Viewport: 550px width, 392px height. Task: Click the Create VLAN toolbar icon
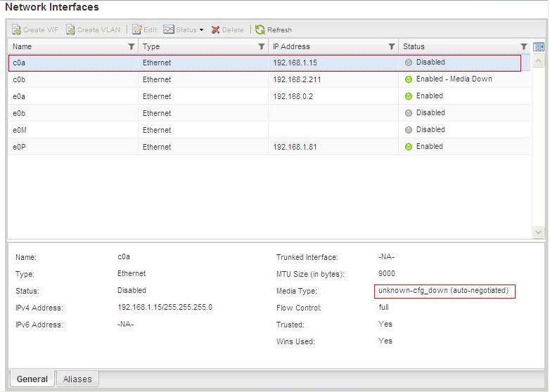[71, 30]
